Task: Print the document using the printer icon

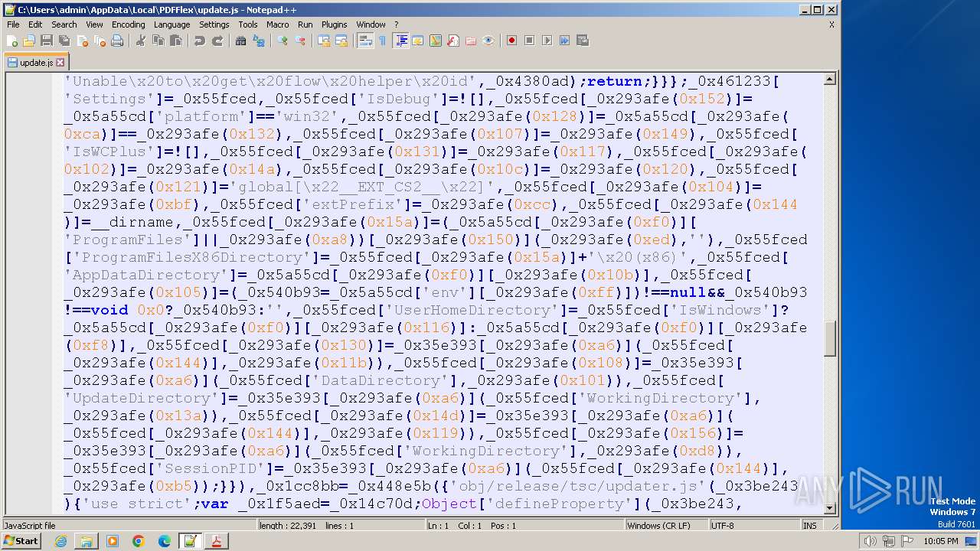Action: pos(117,41)
